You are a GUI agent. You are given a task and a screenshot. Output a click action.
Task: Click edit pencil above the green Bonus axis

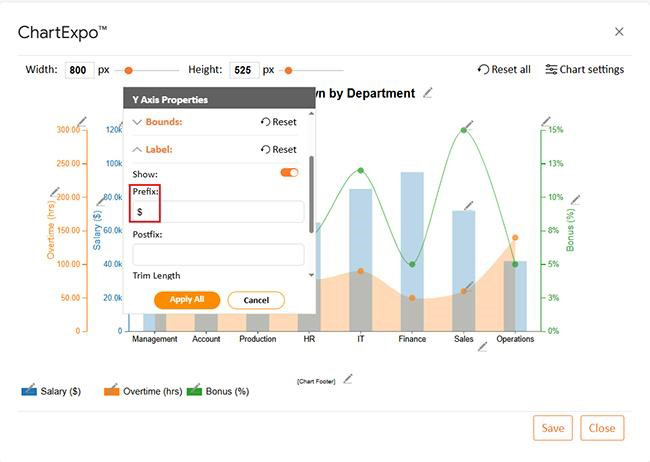(546, 118)
